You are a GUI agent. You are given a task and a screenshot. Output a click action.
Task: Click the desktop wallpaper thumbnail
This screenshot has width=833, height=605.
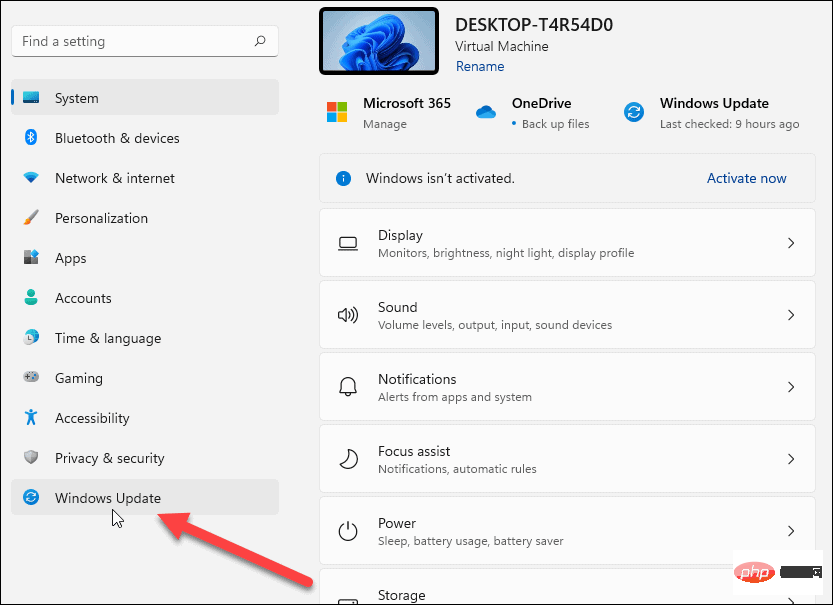379,41
